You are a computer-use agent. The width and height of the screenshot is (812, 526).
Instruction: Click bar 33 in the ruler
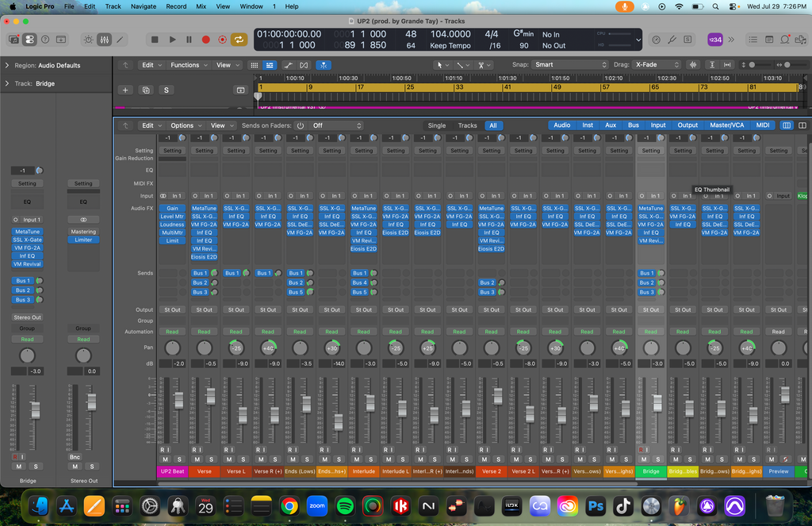point(459,87)
